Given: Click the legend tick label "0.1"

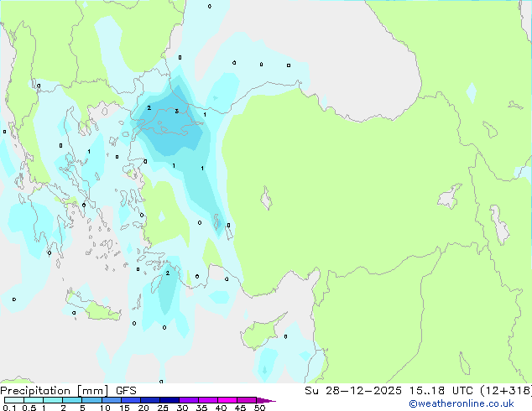Looking at the screenshot, I should (9, 408).
